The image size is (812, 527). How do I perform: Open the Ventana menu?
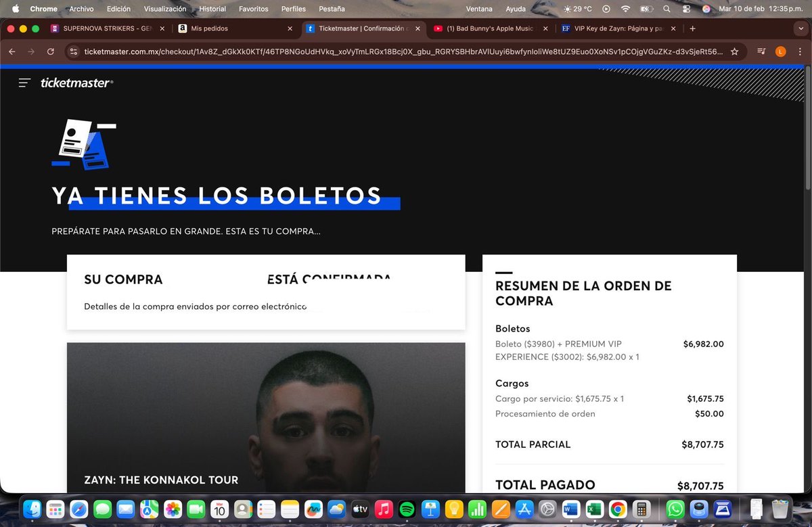pos(480,9)
